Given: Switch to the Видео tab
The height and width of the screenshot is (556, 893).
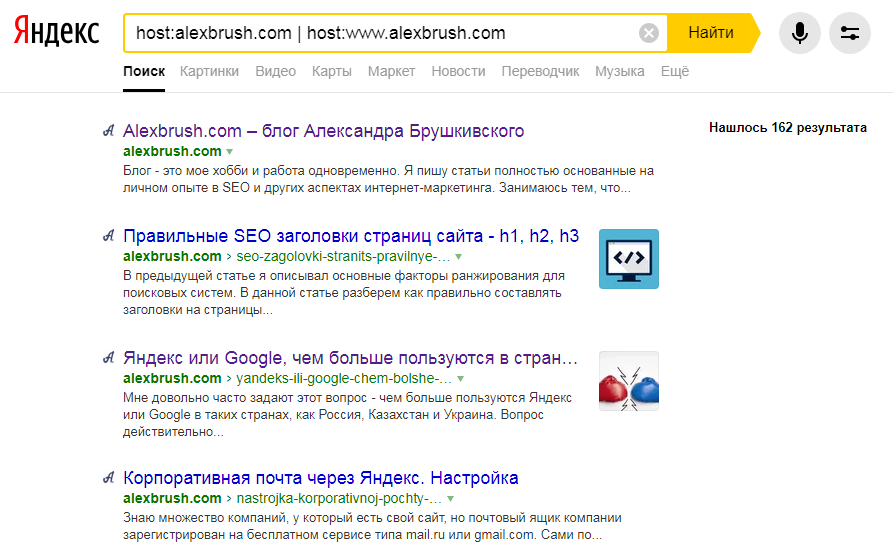Looking at the screenshot, I should 276,71.
